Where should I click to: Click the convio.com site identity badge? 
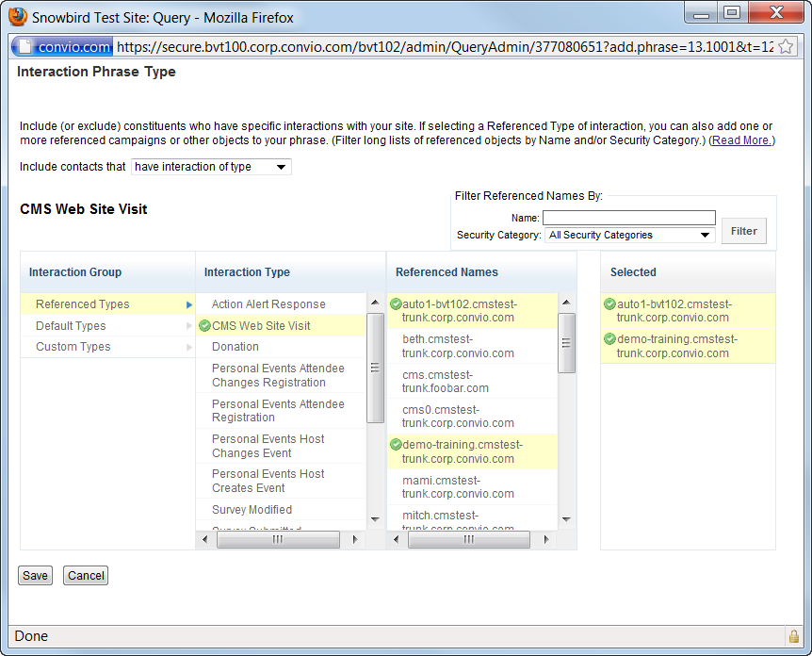pyautogui.click(x=63, y=46)
